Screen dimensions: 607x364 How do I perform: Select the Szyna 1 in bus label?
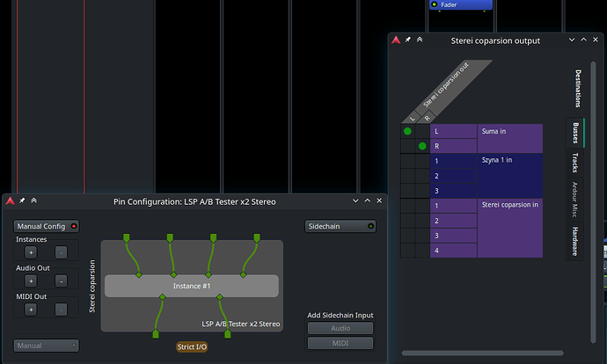click(510, 176)
